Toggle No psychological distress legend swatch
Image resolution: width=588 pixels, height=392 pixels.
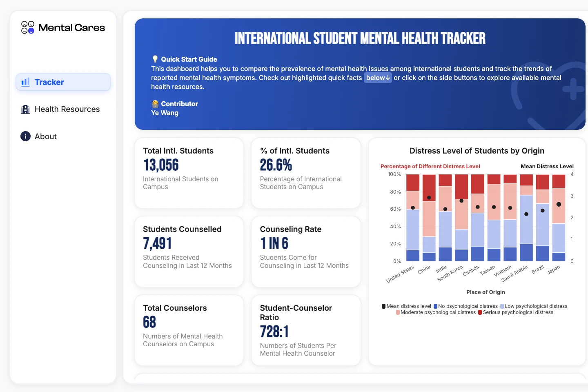(435, 306)
